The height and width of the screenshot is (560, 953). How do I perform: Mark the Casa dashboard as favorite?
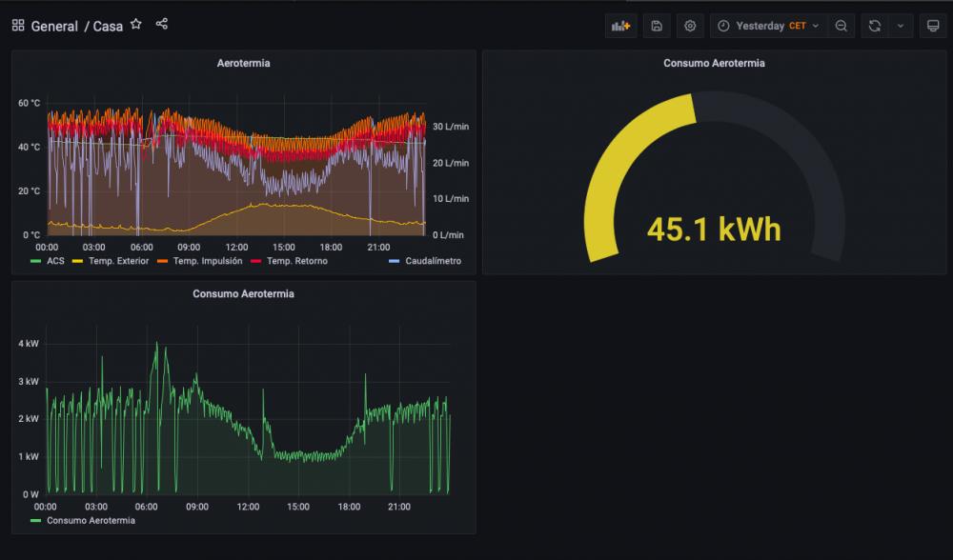136,25
